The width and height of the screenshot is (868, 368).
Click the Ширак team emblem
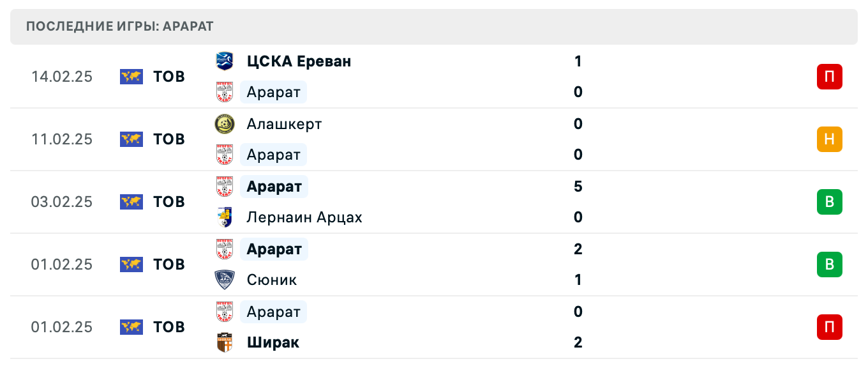225,342
